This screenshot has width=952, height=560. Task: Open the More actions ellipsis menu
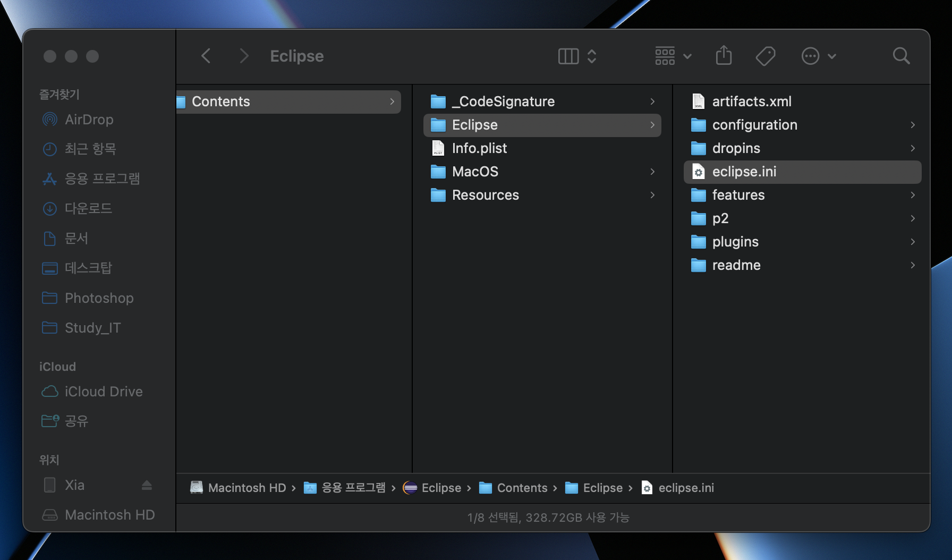(818, 56)
